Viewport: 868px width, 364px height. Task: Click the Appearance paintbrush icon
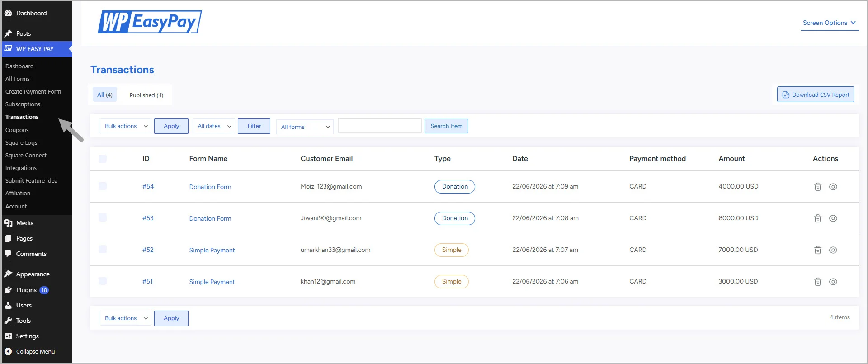pos(8,274)
